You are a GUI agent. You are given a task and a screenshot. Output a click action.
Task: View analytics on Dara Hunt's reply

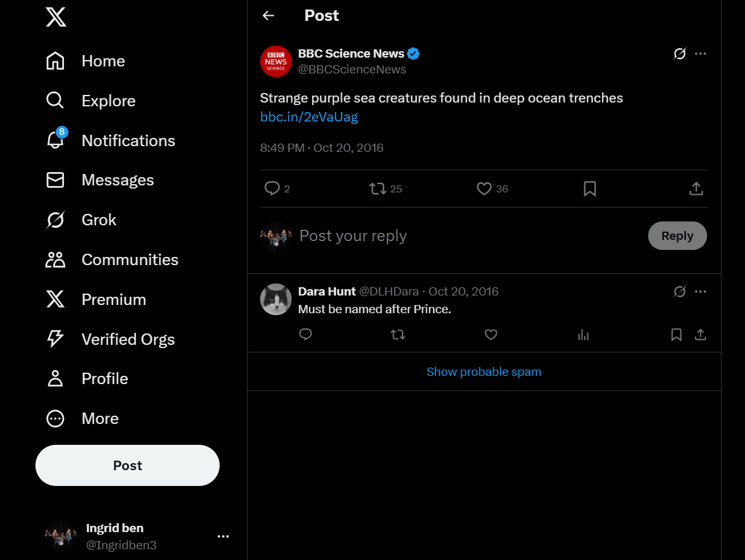coord(584,335)
